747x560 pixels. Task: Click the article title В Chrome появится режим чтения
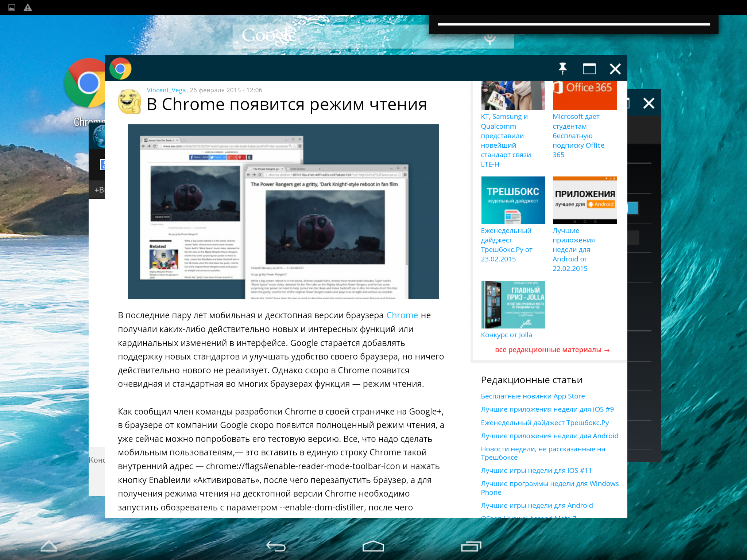click(287, 105)
